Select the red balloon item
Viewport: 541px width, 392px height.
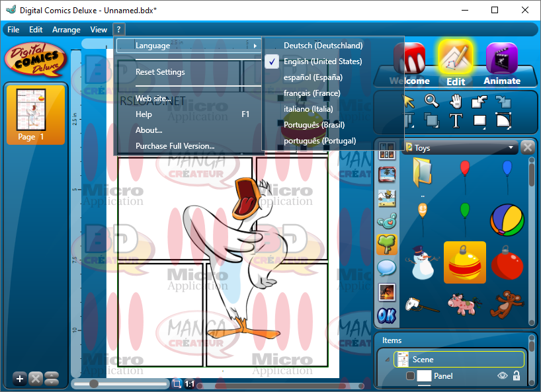[x=465, y=176]
